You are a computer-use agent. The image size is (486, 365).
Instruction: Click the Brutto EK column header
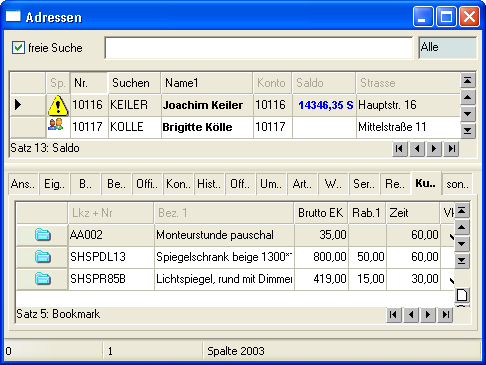click(x=321, y=213)
